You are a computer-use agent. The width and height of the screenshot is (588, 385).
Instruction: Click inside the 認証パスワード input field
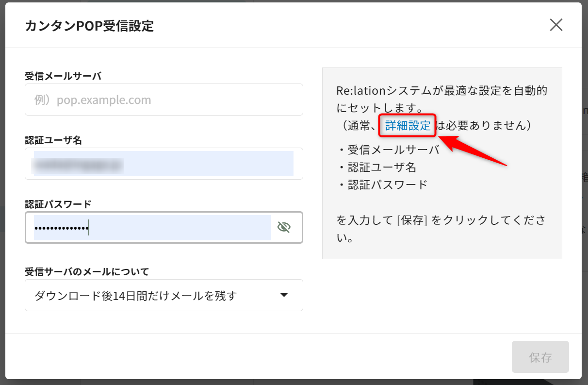[x=150, y=228]
